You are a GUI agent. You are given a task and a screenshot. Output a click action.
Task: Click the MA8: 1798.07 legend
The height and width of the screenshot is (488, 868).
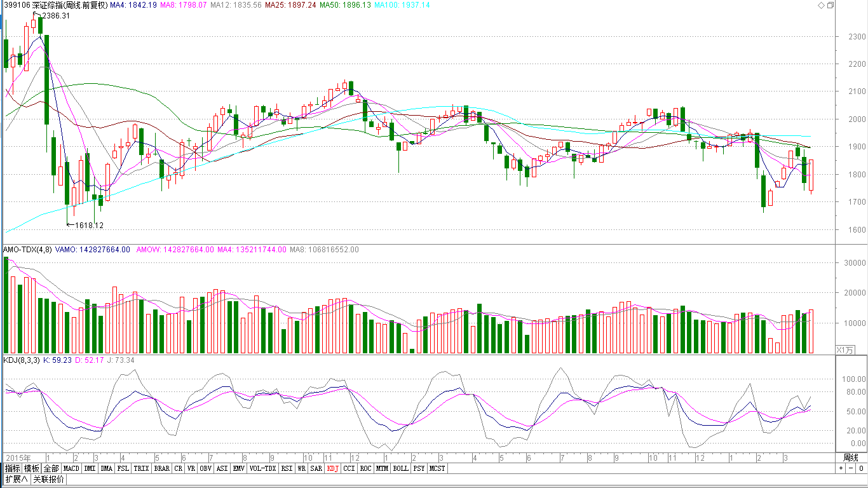tap(184, 5)
